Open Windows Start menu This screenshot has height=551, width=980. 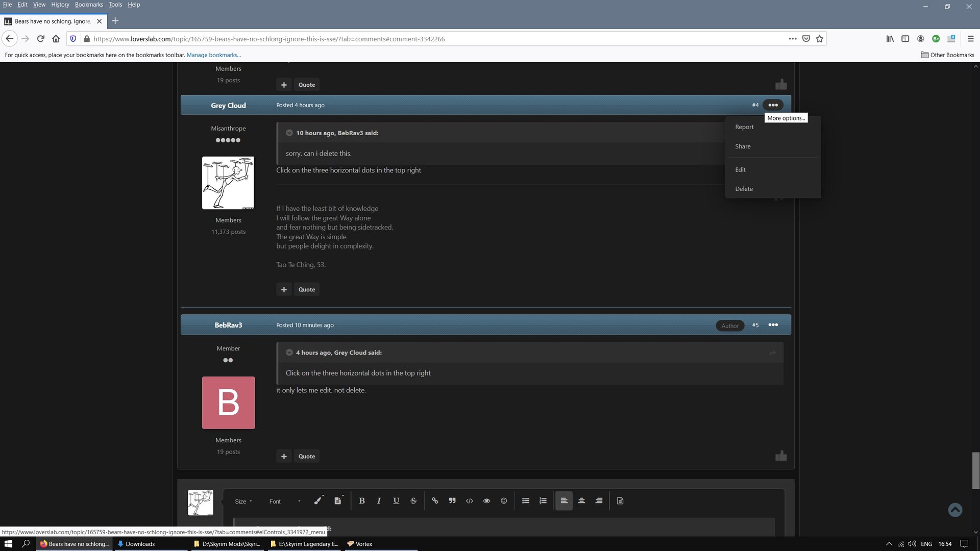click(x=8, y=544)
